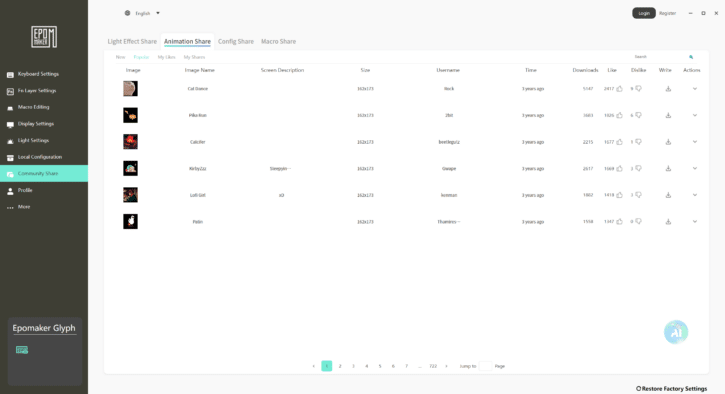The height and width of the screenshot is (394, 725).
Task: Expand actions for KirbyZzz row
Action: tap(694, 168)
